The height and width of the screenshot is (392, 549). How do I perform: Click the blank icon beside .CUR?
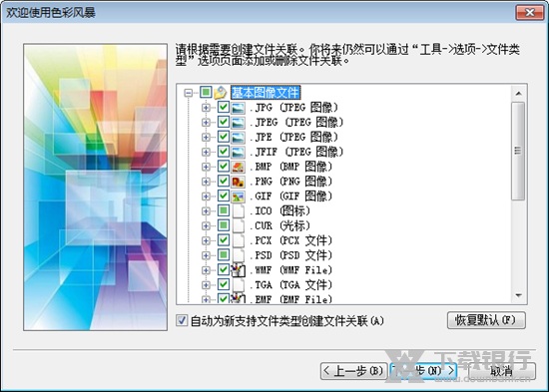click(239, 225)
